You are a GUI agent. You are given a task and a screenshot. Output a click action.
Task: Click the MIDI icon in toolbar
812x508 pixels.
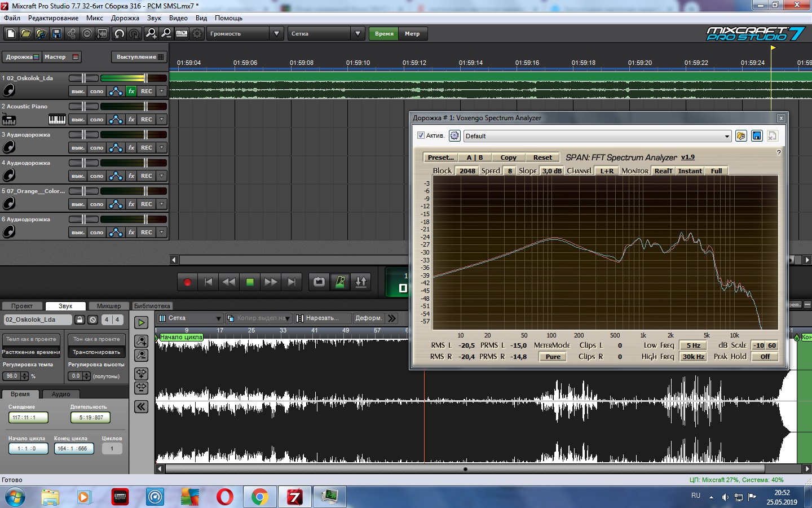click(182, 34)
